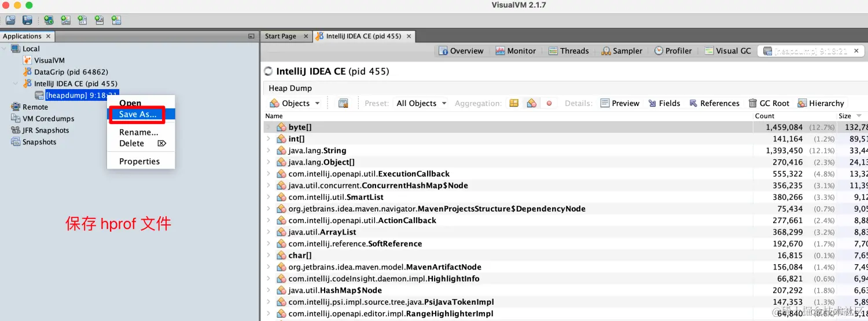Click count value 1,459,084
Screen dimensions: 868x321
click(x=784, y=127)
